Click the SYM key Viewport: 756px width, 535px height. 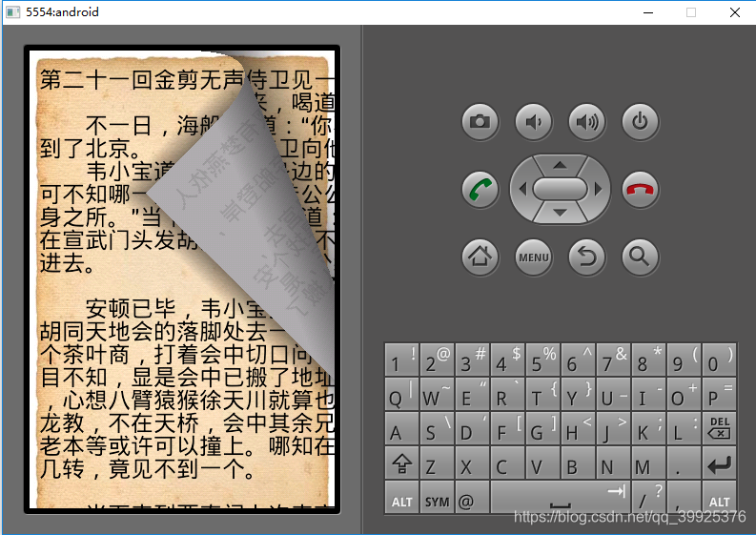(x=437, y=497)
